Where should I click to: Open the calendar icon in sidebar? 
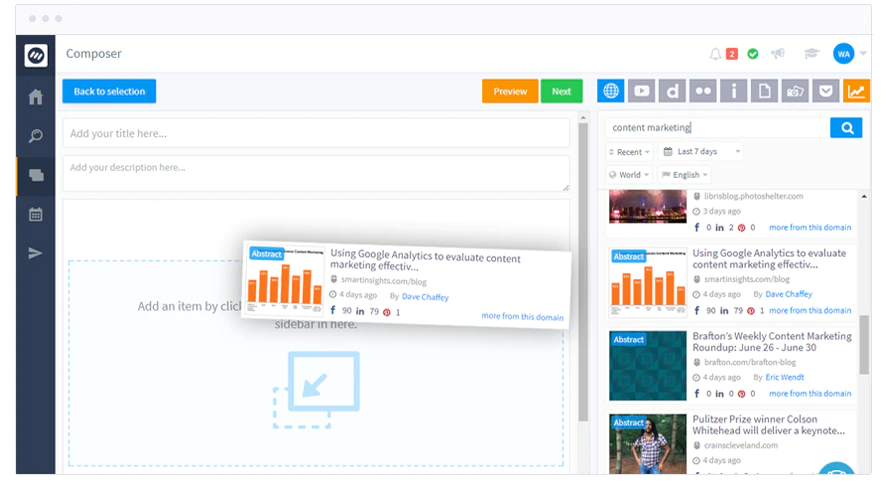click(x=36, y=215)
